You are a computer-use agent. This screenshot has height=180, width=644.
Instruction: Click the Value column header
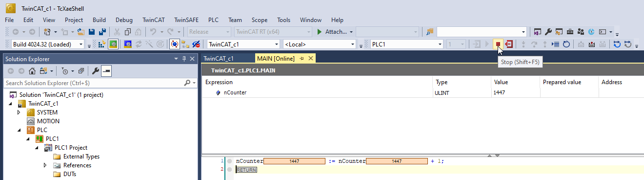tap(515, 82)
